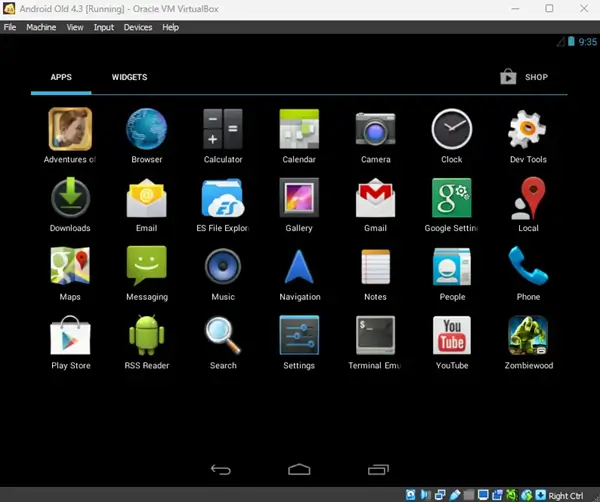600x502 pixels.
Task: Open the Devices menu
Action: (138, 27)
